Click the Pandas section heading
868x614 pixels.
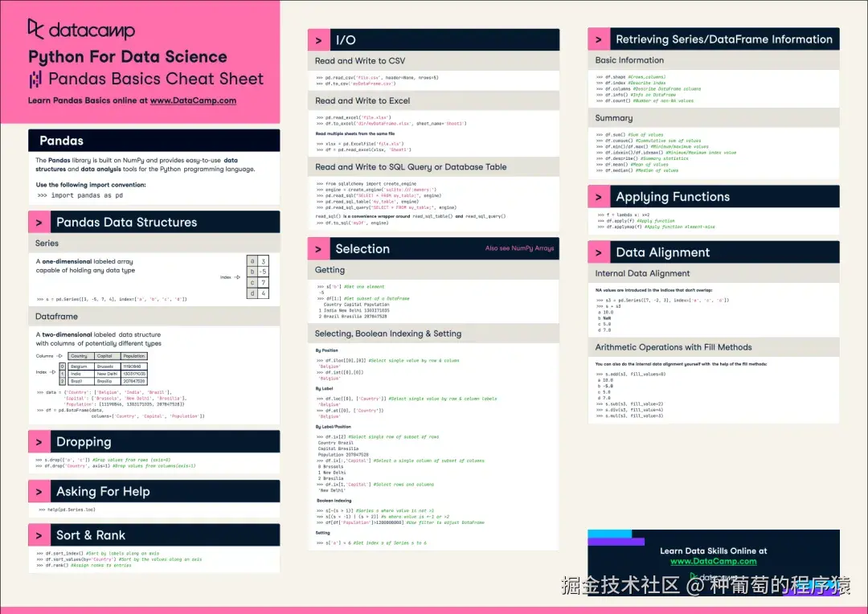click(x=61, y=141)
